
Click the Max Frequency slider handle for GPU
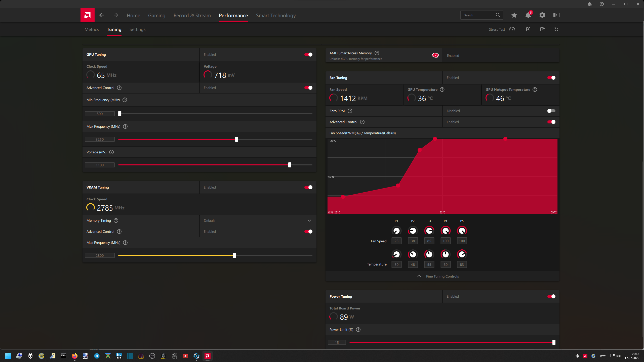(x=236, y=139)
